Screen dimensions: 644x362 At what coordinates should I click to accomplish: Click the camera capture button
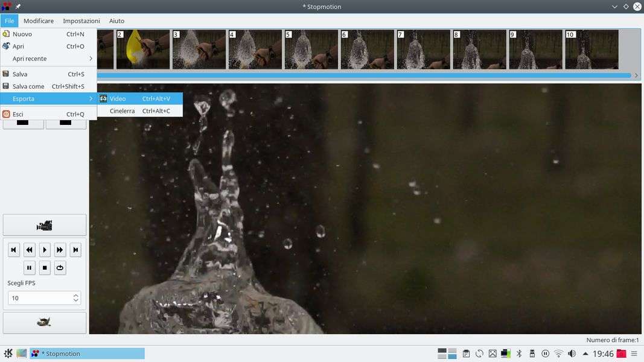[44, 225]
